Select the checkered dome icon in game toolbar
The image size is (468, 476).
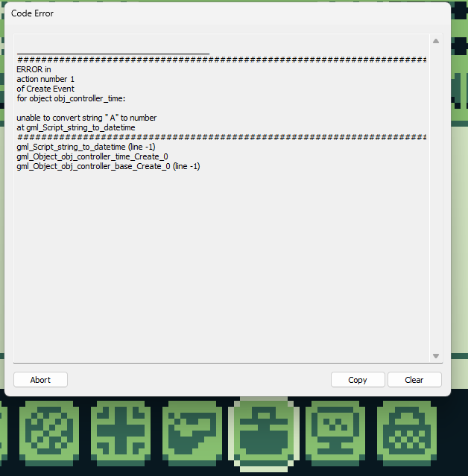click(x=407, y=434)
